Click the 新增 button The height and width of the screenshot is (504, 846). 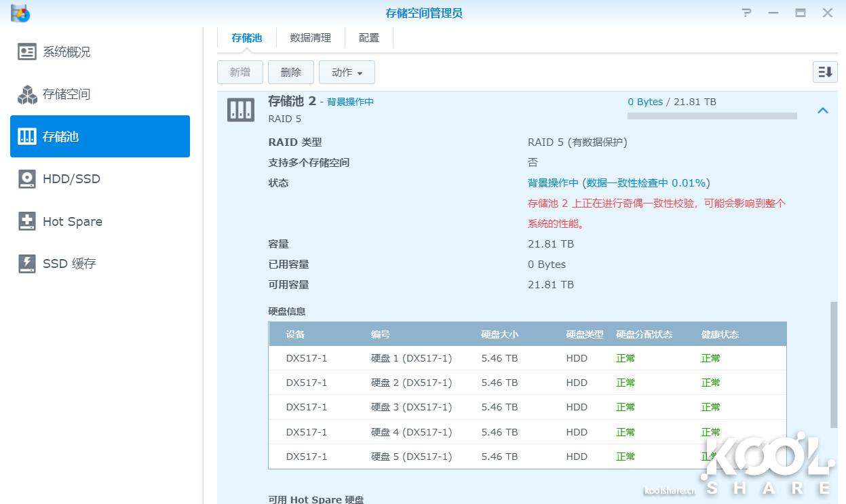pos(239,73)
